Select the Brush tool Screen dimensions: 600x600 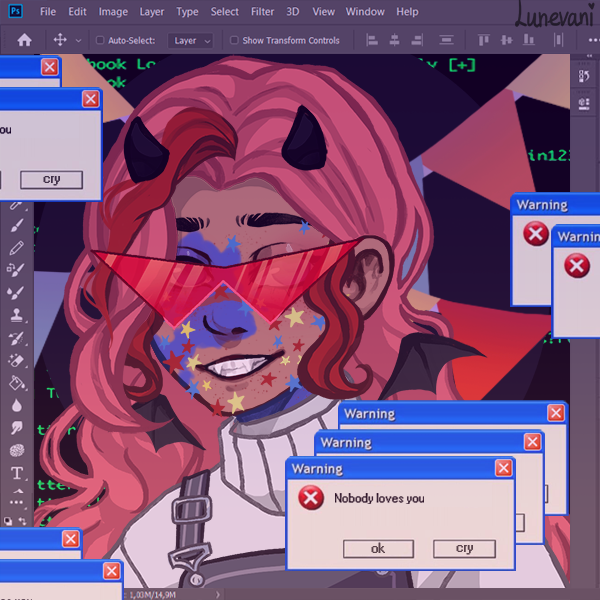pyautogui.click(x=16, y=225)
